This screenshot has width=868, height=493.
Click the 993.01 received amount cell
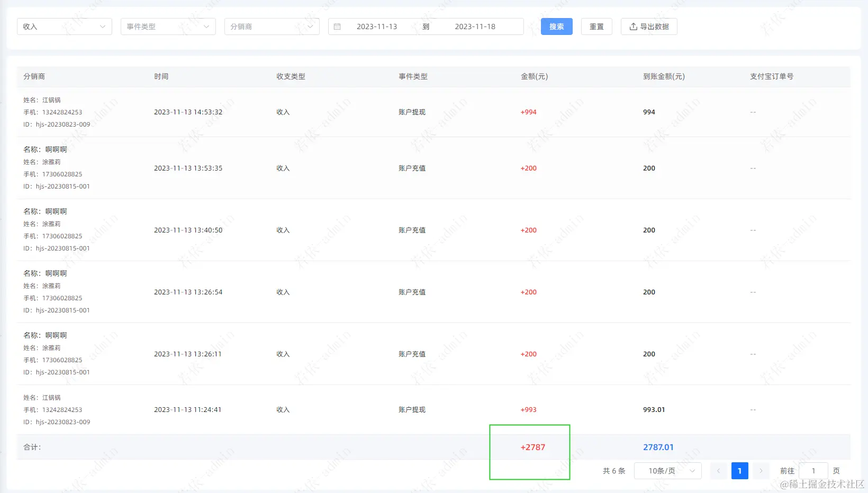point(654,410)
